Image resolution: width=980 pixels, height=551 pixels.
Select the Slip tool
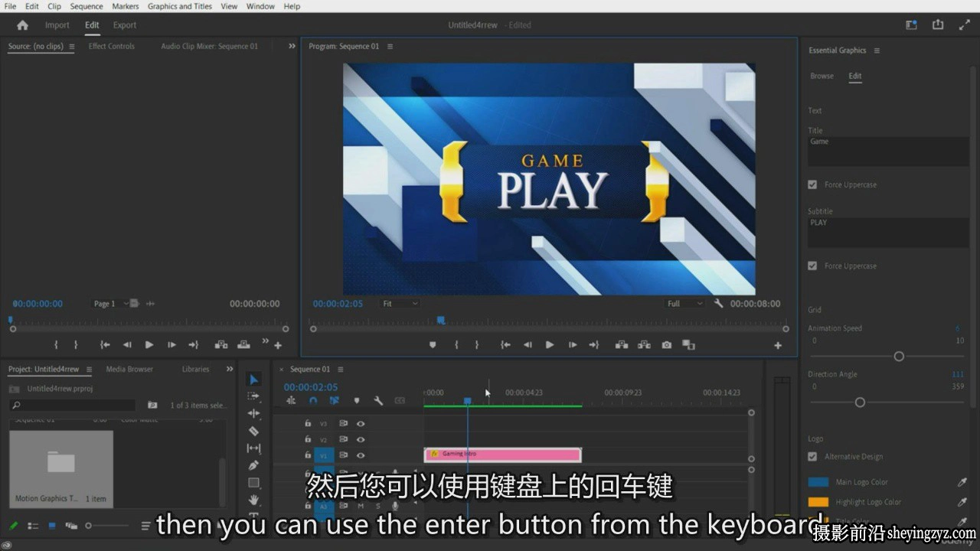(x=254, y=448)
